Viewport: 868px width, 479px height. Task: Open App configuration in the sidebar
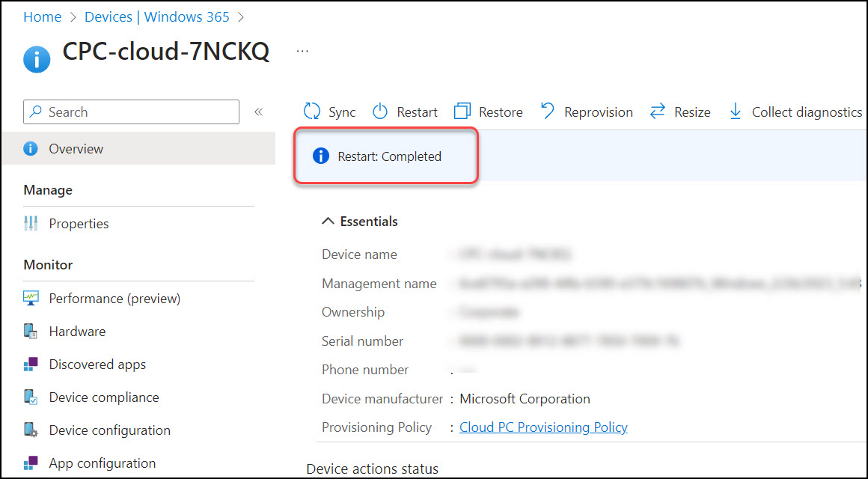click(103, 463)
